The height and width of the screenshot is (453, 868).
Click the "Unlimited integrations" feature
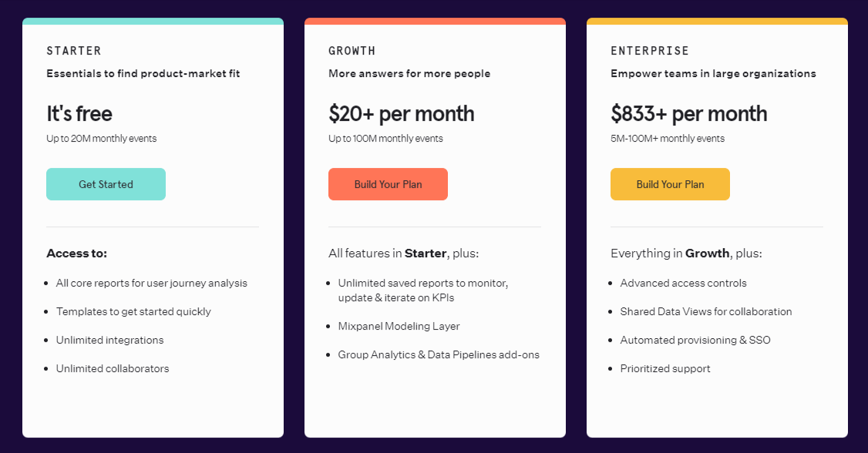(x=110, y=340)
